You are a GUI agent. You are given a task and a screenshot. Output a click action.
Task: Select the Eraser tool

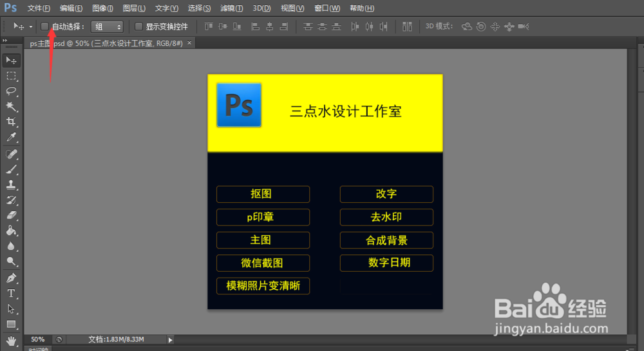(11, 215)
